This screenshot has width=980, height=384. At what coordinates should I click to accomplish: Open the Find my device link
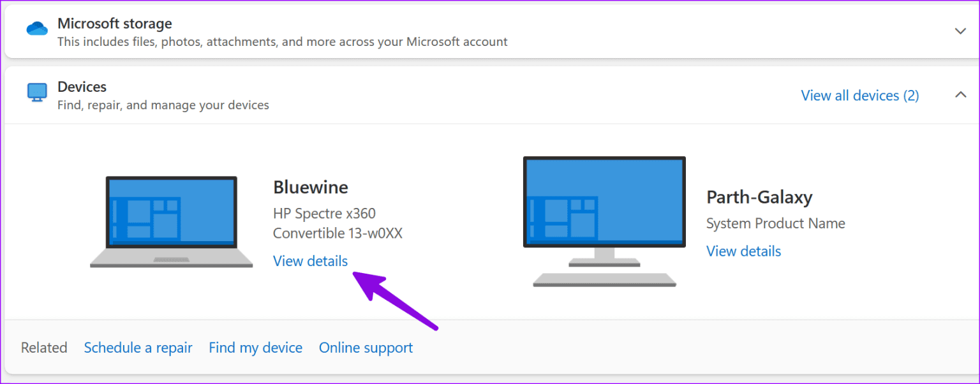point(255,348)
